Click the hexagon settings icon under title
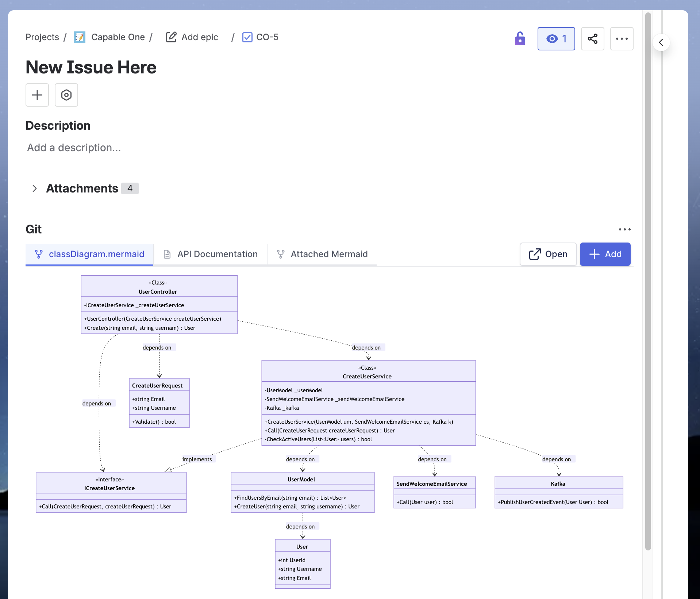Image resolution: width=700 pixels, height=599 pixels. pos(66,95)
